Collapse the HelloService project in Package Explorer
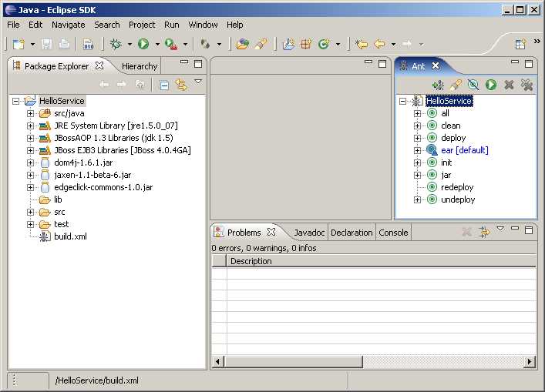 pyautogui.click(x=15, y=101)
